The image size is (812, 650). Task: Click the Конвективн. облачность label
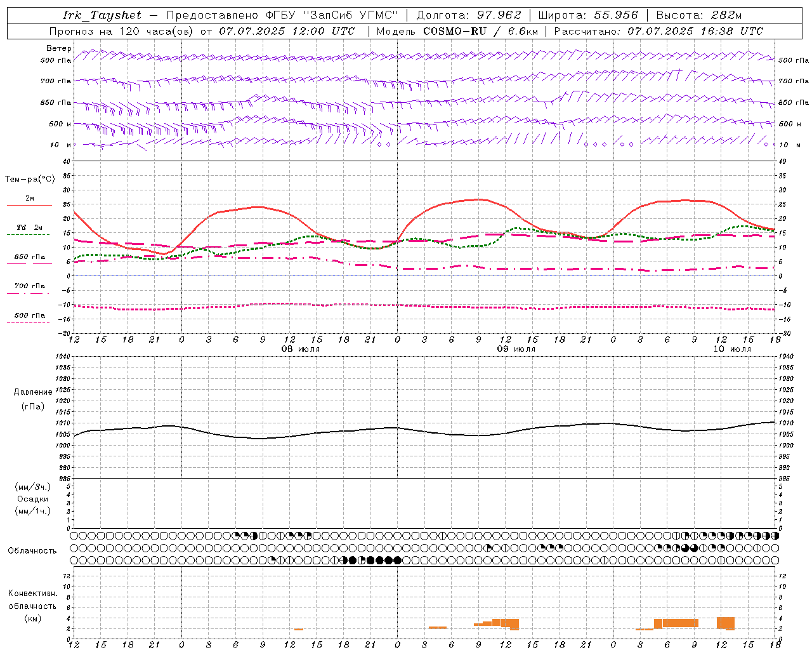click(x=33, y=600)
